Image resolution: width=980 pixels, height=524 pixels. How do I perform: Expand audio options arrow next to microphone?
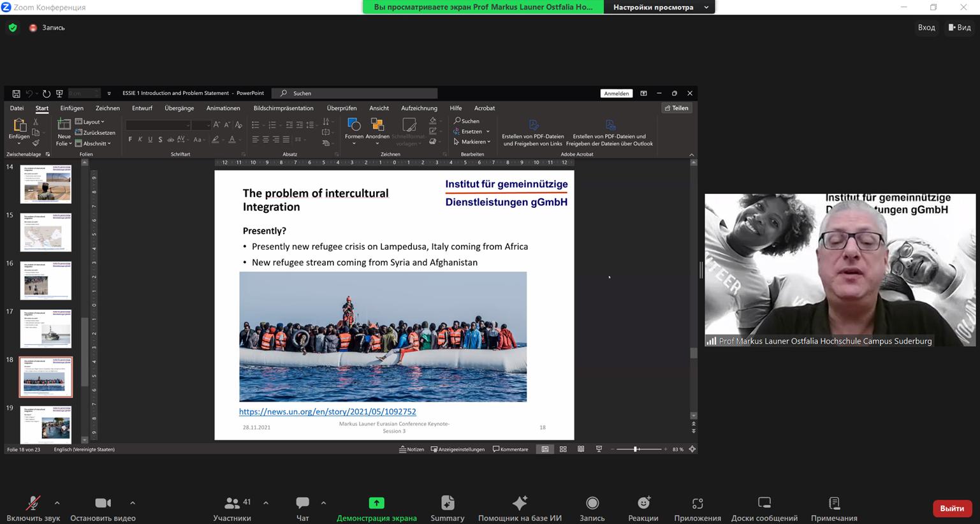[x=57, y=503]
